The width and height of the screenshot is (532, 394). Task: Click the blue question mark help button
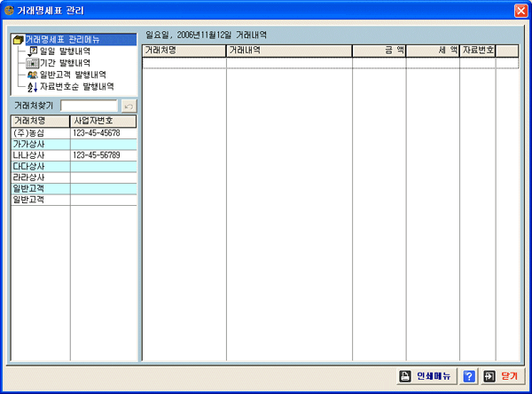point(469,376)
